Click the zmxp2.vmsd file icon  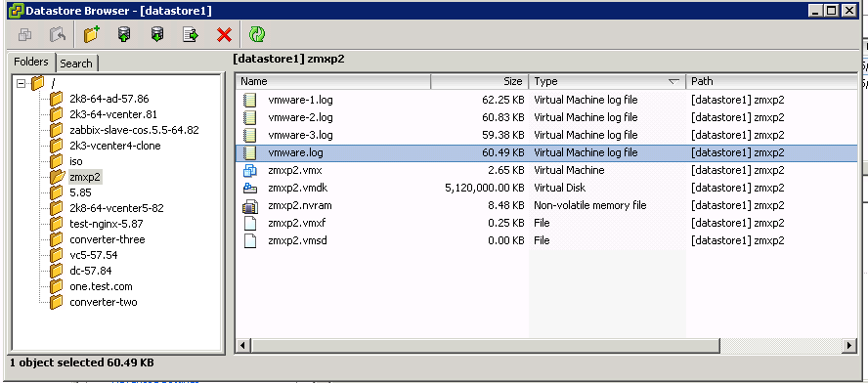[250, 240]
